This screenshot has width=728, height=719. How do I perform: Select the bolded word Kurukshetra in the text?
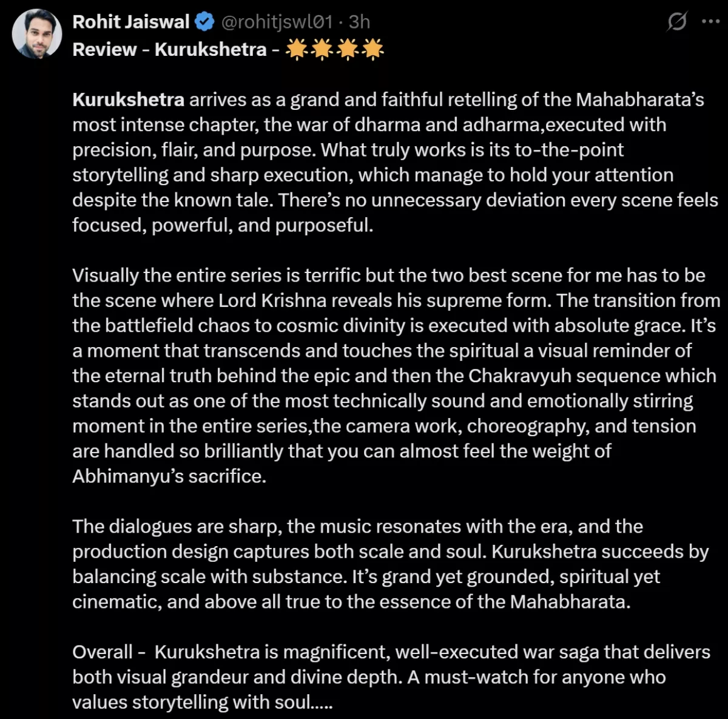point(127,100)
